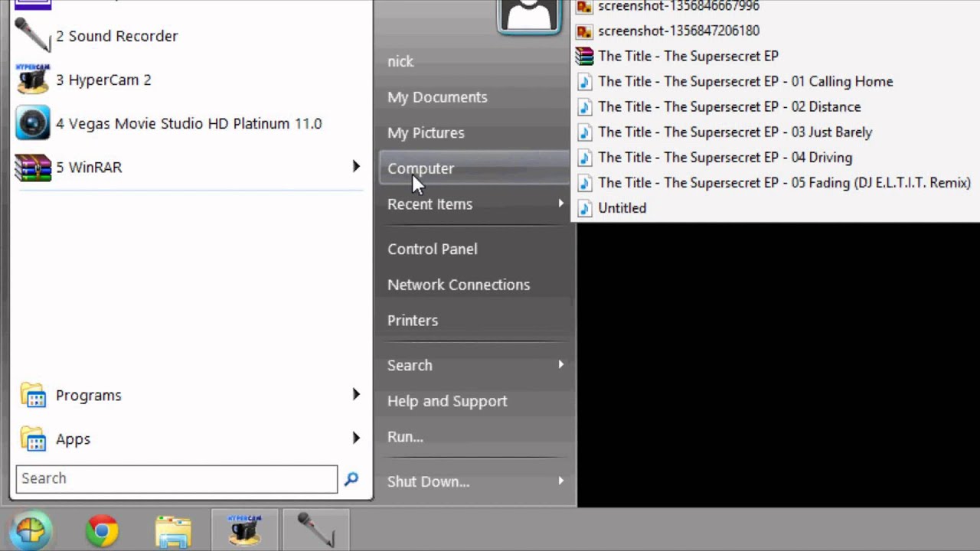Open Printers
The width and height of the screenshot is (980, 551).
tap(413, 320)
